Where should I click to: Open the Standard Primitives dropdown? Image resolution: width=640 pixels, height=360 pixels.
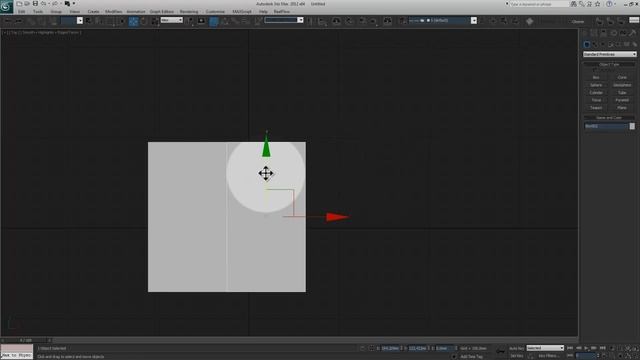tap(609, 54)
